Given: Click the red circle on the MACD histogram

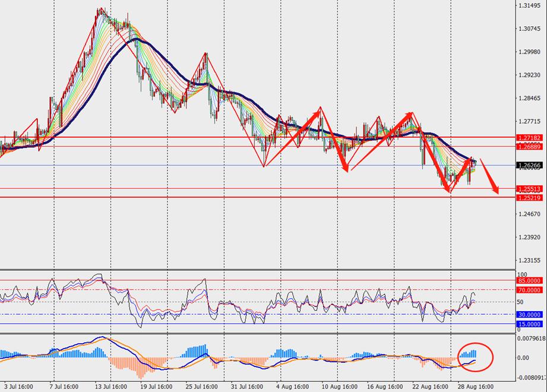Looking at the screenshot, I should (475, 357).
